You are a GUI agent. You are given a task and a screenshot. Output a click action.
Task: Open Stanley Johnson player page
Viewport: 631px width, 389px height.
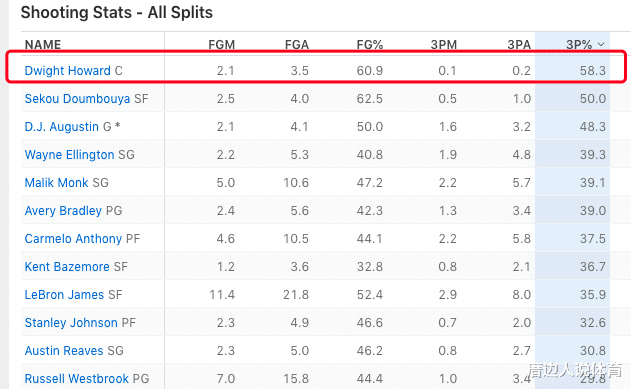[x=71, y=323]
